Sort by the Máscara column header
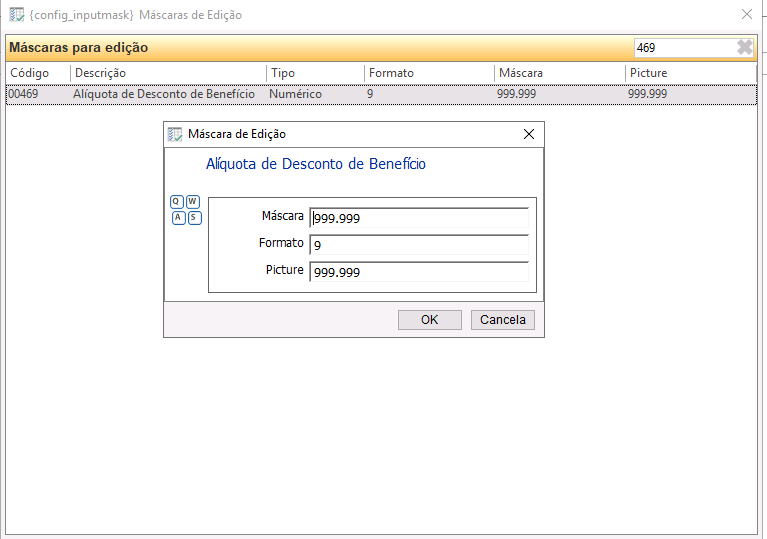767x539 pixels. [x=559, y=73]
